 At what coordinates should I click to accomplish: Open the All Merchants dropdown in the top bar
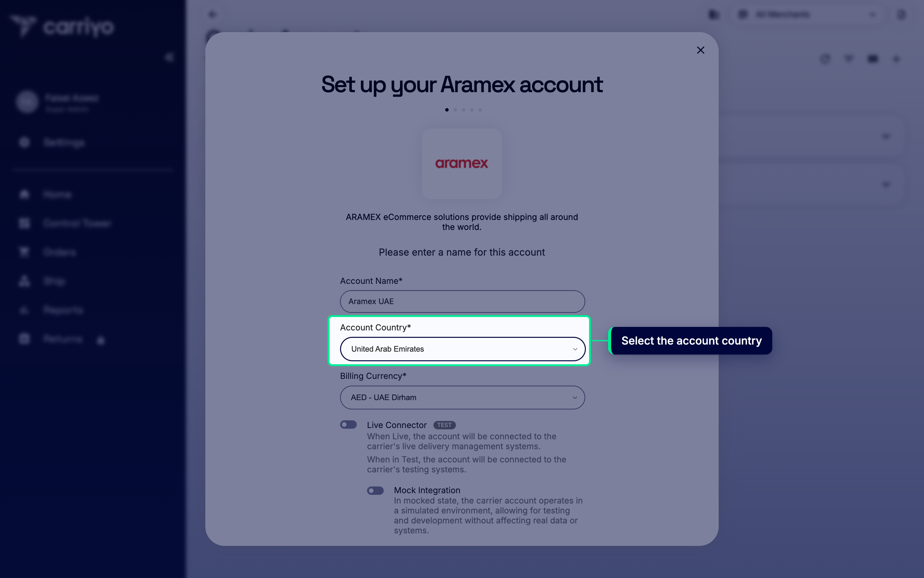[808, 14]
